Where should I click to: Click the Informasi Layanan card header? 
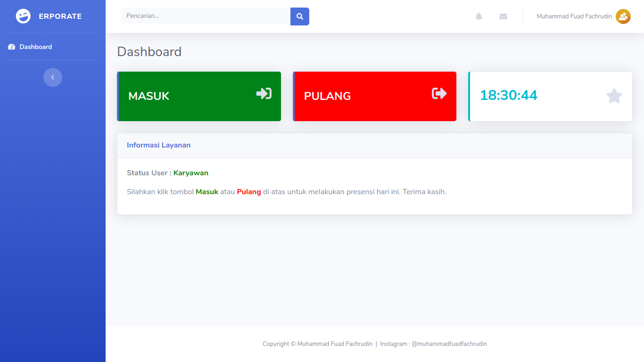(375, 145)
